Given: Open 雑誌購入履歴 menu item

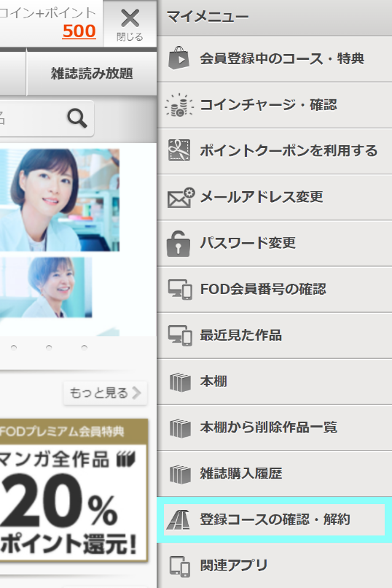Looking at the screenshot, I should click(x=275, y=473).
